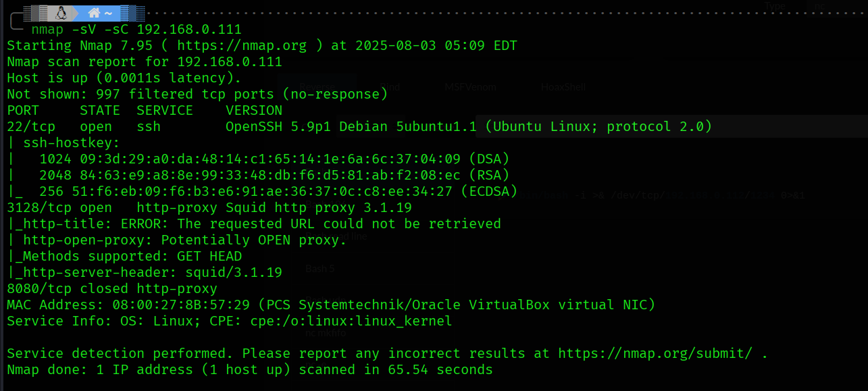Open the https://nmap.org/submit/ link

click(x=655, y=353)
